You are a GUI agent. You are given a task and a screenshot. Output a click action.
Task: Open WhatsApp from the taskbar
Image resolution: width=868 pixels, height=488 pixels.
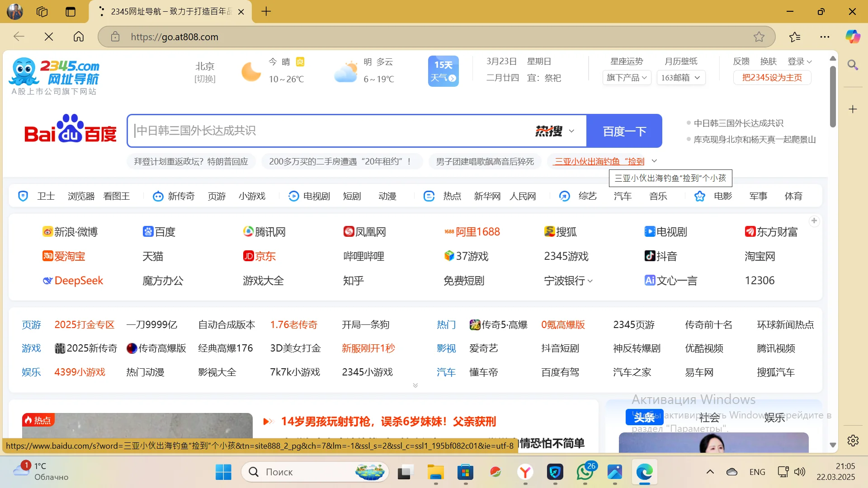click(x=585, y=472)
